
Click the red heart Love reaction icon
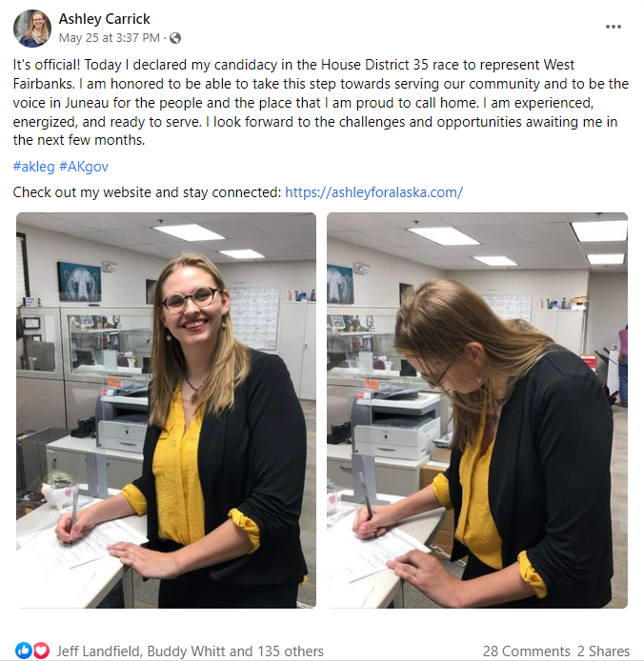(41, 651)
